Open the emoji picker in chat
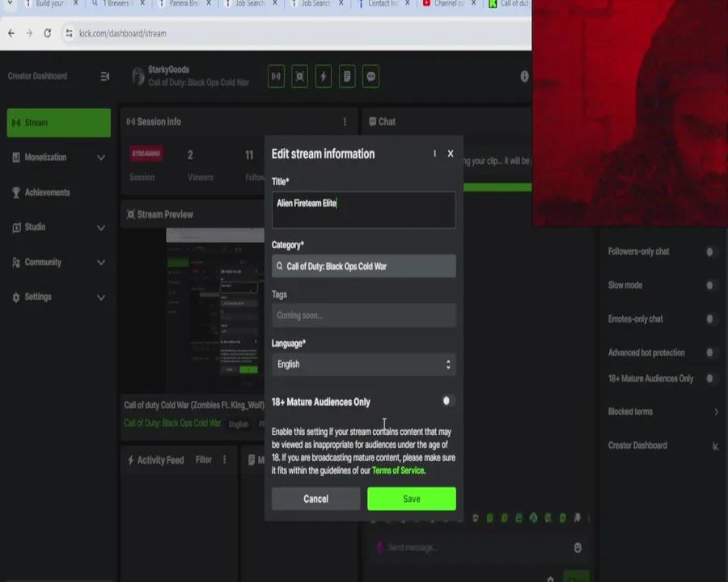 (578, 548)
